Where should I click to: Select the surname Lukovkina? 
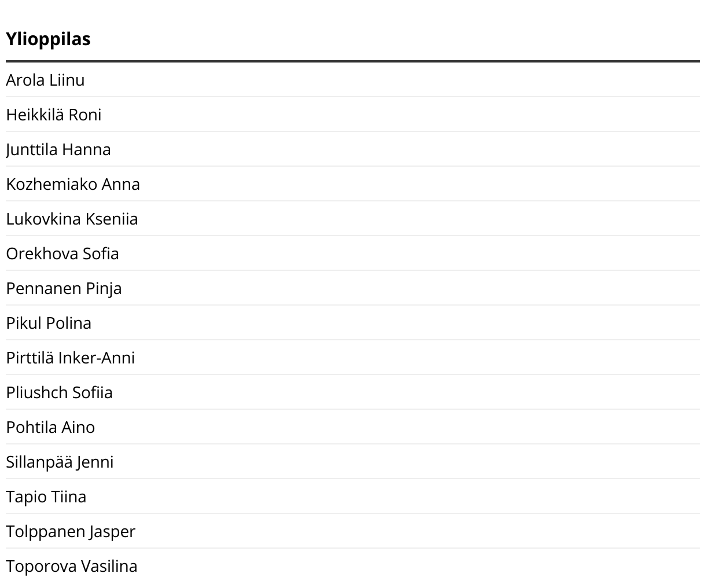43,219
